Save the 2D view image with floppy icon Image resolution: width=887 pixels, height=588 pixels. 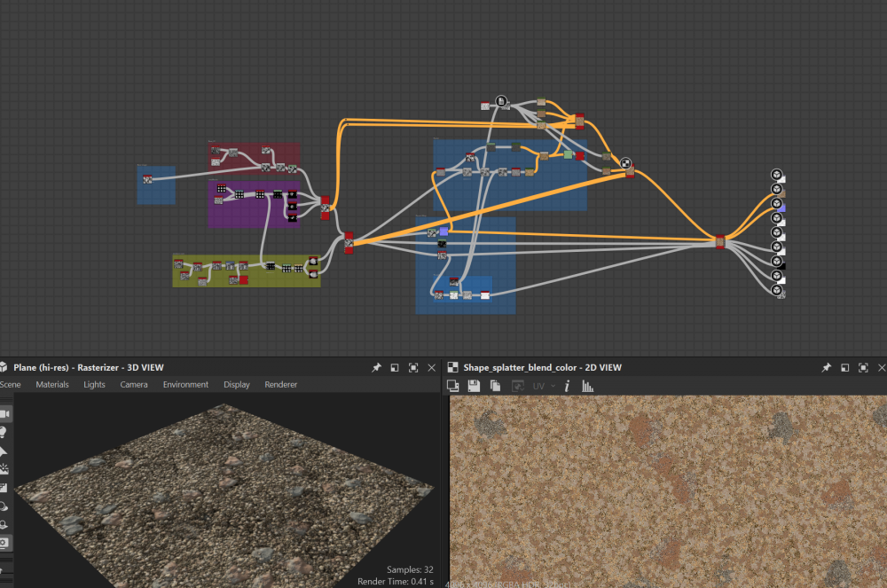[474, 386]
